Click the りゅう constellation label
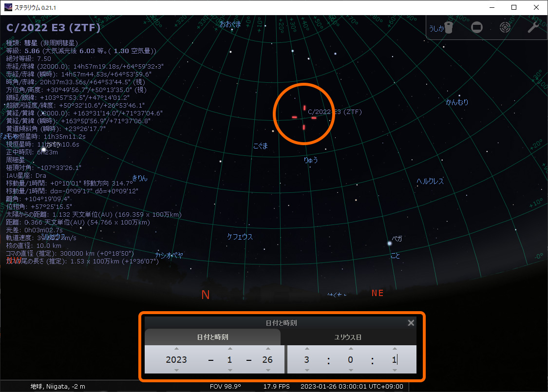The width and height of the screenshot is (548, 392). point(311,160)
